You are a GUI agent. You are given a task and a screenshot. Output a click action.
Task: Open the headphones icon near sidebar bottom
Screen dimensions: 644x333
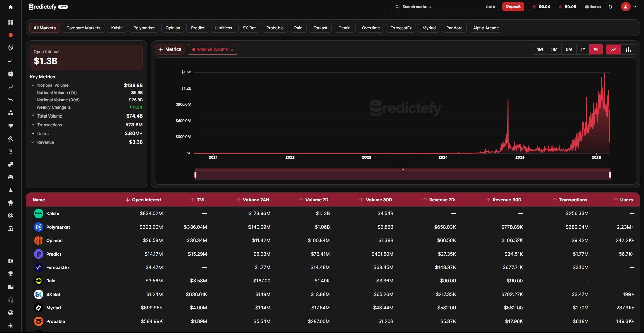pos(11,300)
